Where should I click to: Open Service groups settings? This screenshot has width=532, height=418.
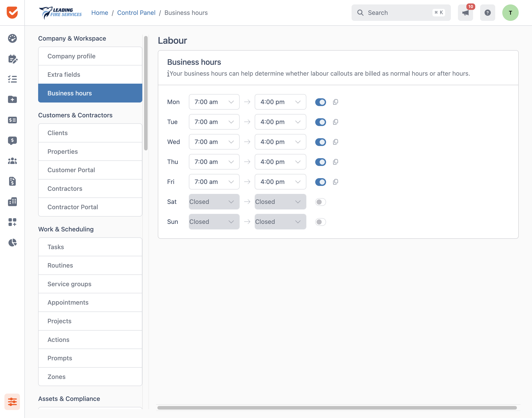click(x=90, y=284)
